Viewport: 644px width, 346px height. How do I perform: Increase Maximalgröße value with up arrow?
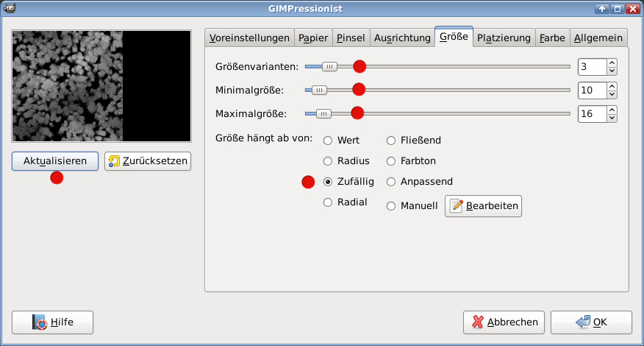click(612, 110)
